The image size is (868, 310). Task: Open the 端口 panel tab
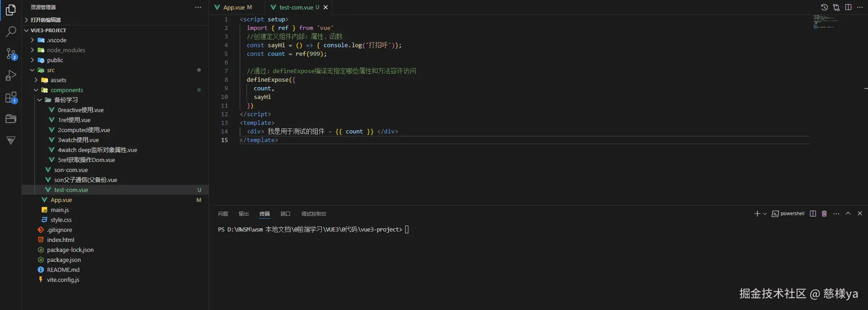click(286, 214)
